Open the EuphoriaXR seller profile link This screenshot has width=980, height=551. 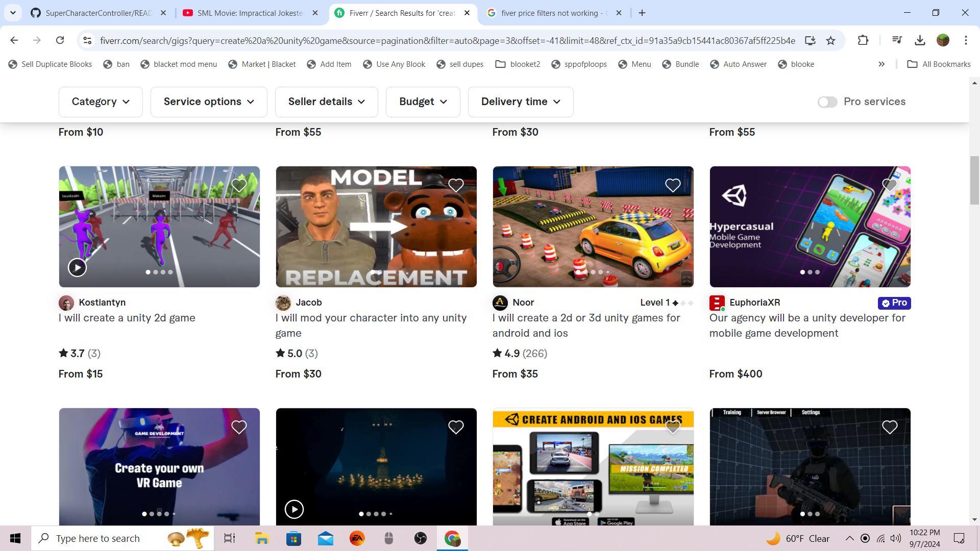point(754,303)
